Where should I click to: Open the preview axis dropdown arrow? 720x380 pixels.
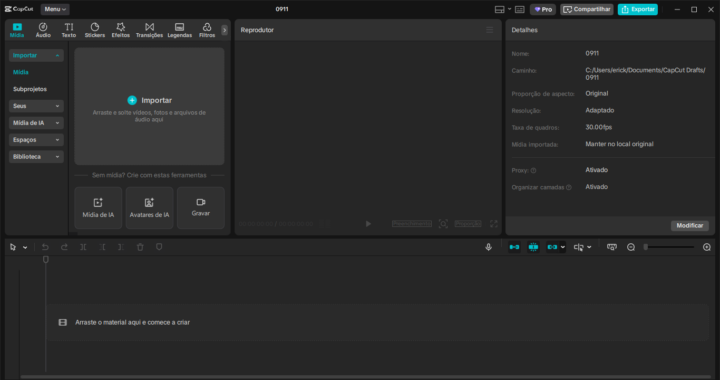[589, 247]
